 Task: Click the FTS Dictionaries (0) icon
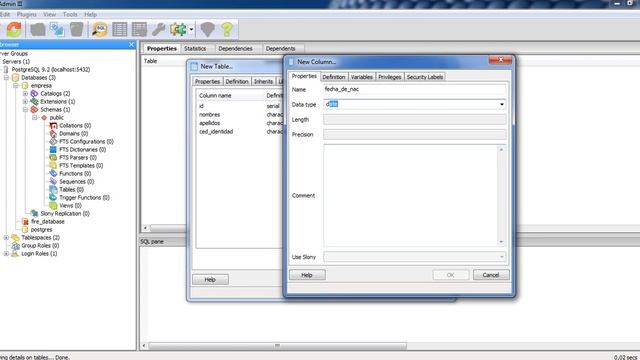click(53, 149)
